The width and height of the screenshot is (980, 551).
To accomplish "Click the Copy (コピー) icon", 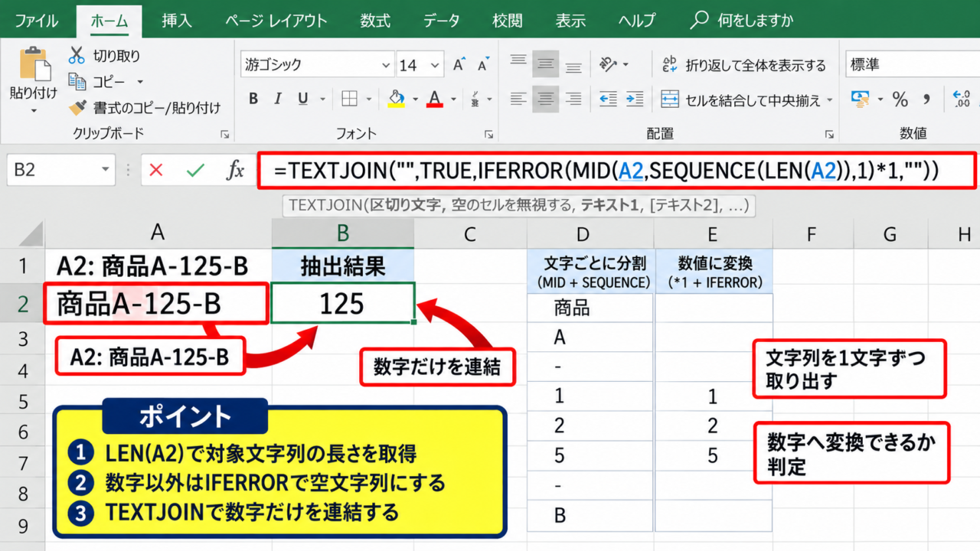I will pyautogui.click(x=77, y=81).
